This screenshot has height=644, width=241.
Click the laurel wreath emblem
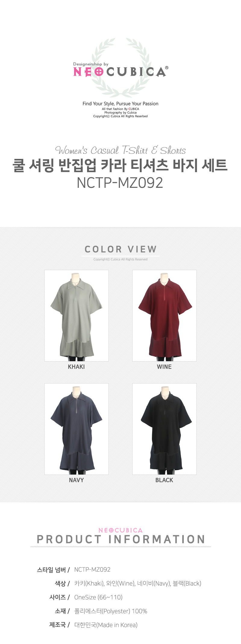pos(120,68)
